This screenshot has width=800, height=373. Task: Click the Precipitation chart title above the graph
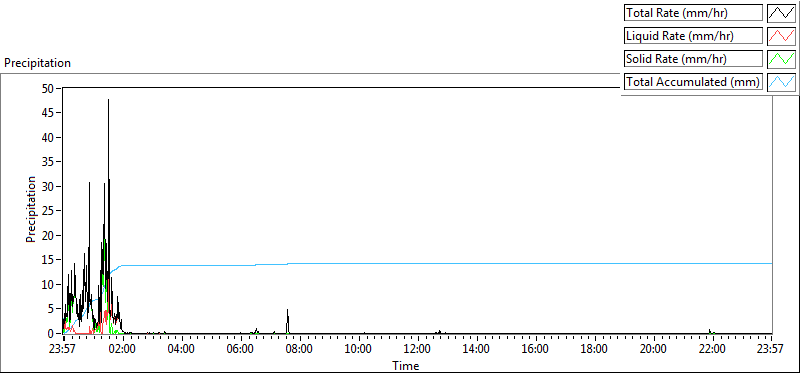pos(37,63)
